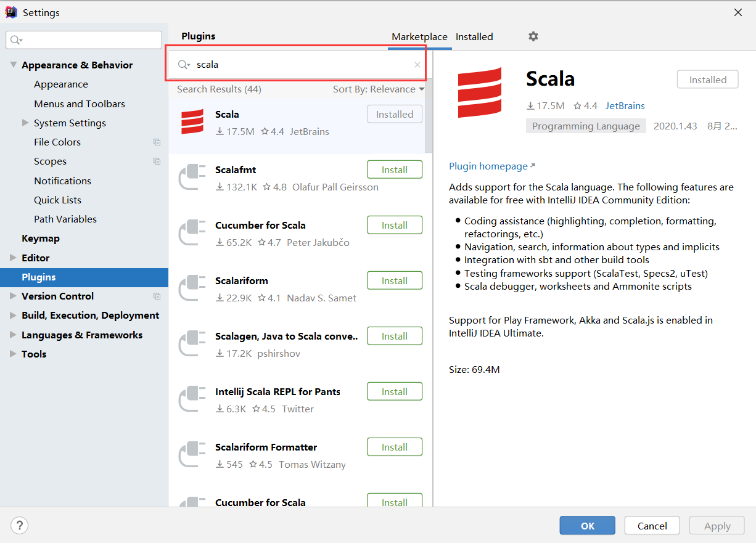756x543 pixels.
Task: Open the help question mark button
Action: pos(20,526)
